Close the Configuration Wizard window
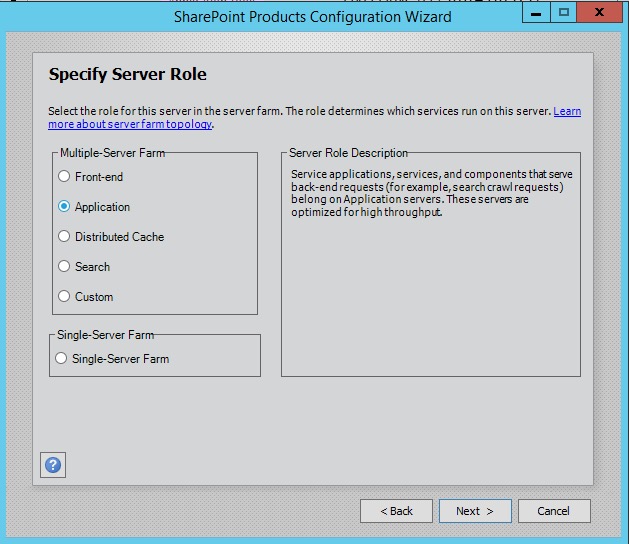The image size is (629, 544). pos(599,12)
